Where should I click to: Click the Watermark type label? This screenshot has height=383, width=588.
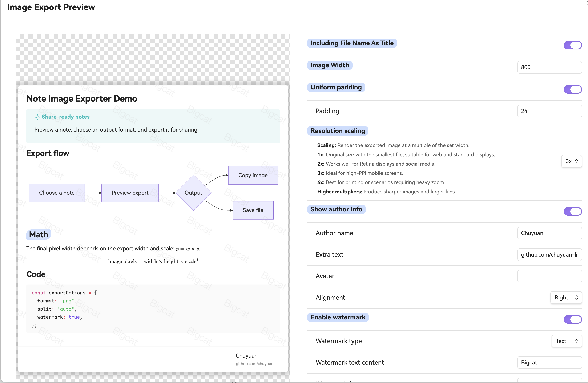[339, 341]
